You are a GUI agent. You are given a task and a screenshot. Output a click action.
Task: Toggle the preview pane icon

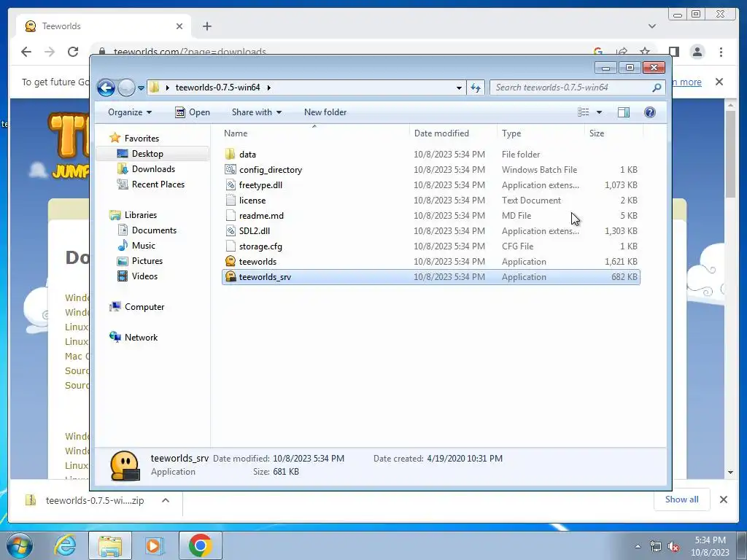coord(624,112)
